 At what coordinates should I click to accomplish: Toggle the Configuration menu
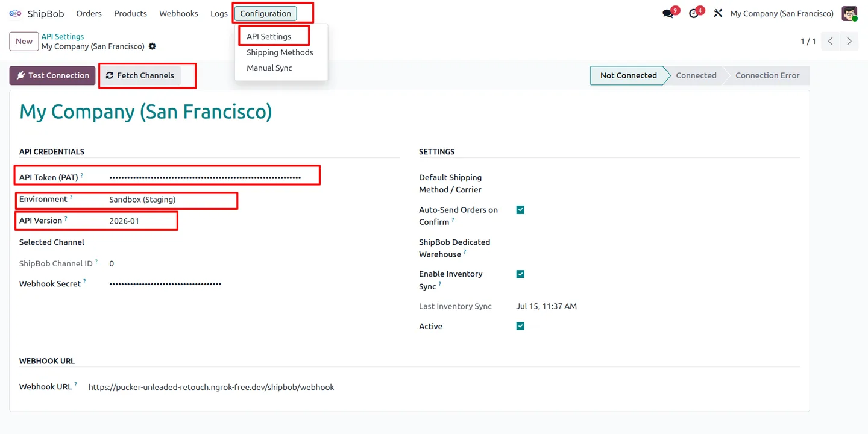pyautogui.click(x=265, y=13)
